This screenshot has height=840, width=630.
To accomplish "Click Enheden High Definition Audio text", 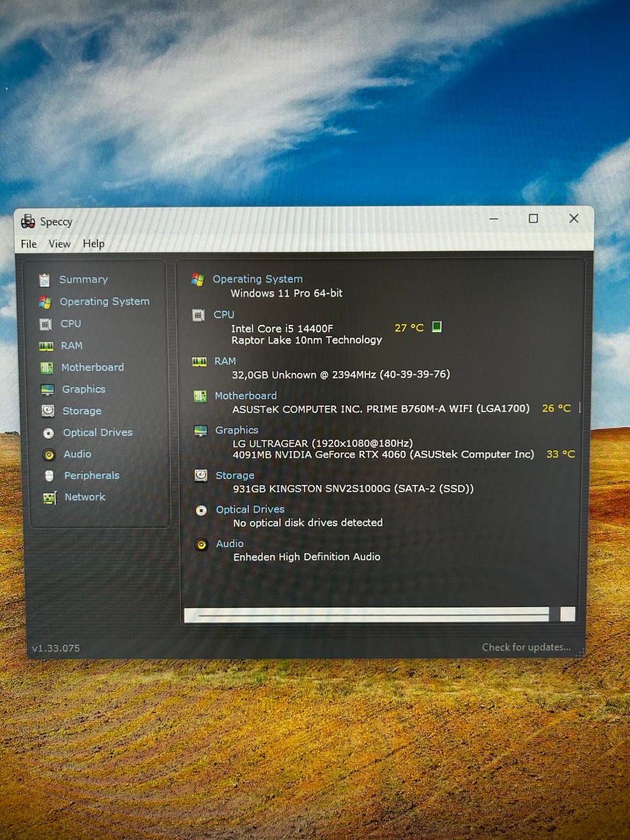I will pos(307,556).
